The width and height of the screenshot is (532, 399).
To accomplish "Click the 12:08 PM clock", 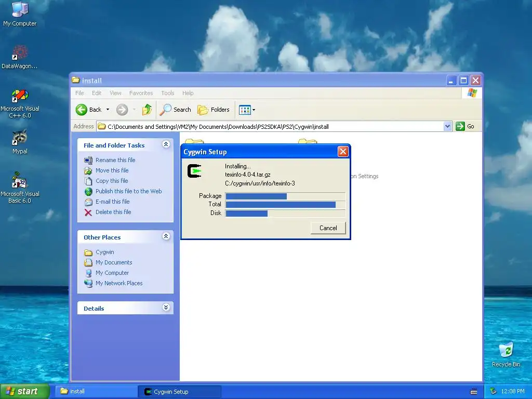I will [x=513, y=392].
